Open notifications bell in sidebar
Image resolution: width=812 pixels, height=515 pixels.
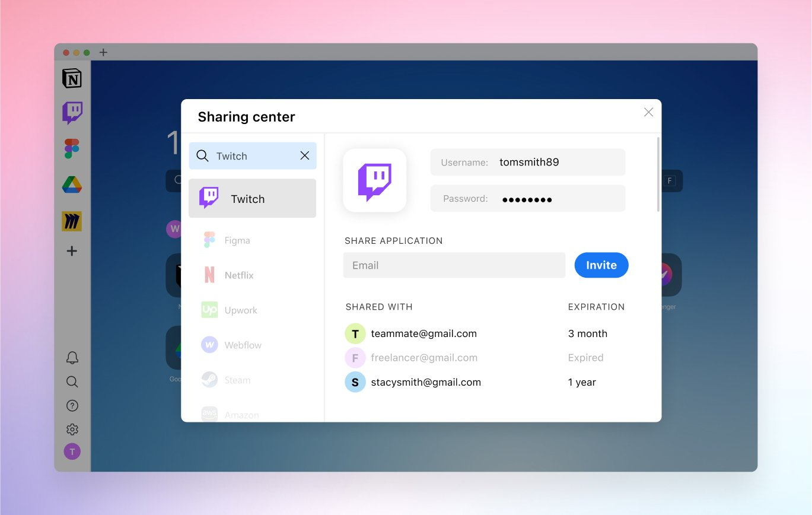[x=72, y=358]
